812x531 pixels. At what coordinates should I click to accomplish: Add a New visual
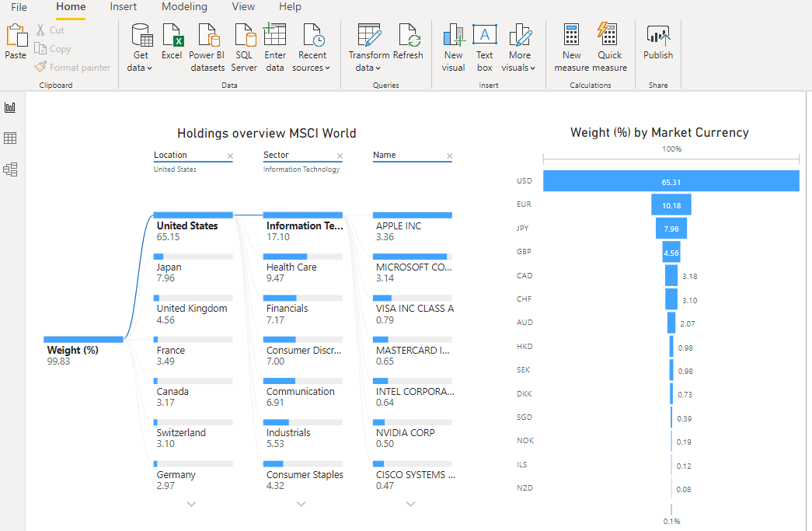pyautogui.click(x=454, y=47)
